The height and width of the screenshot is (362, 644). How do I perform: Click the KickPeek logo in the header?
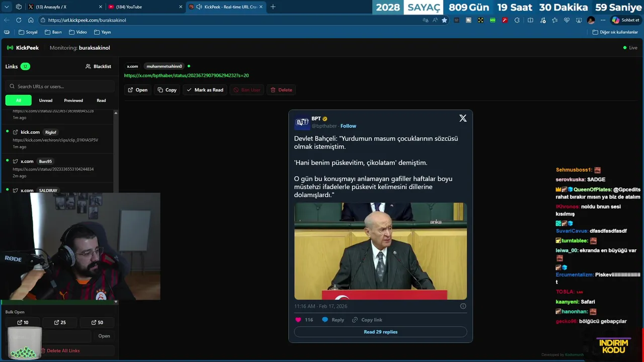23,48
